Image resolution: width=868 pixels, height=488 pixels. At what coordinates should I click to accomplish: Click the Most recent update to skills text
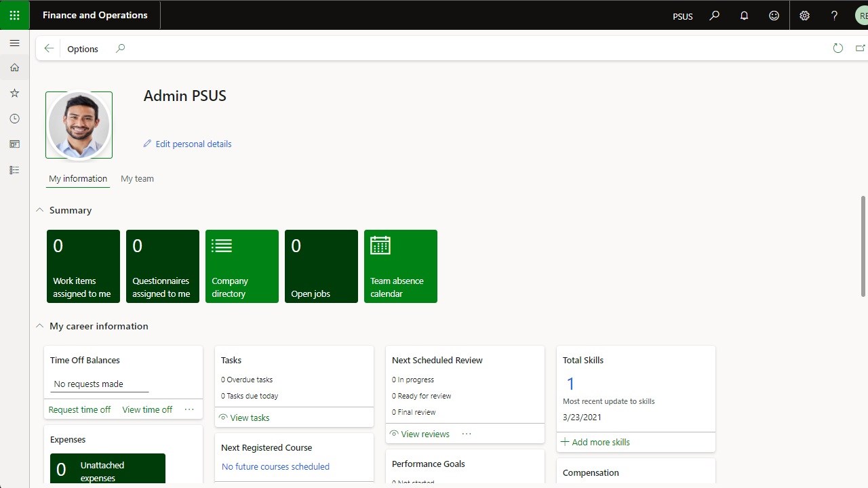point(609,401)
